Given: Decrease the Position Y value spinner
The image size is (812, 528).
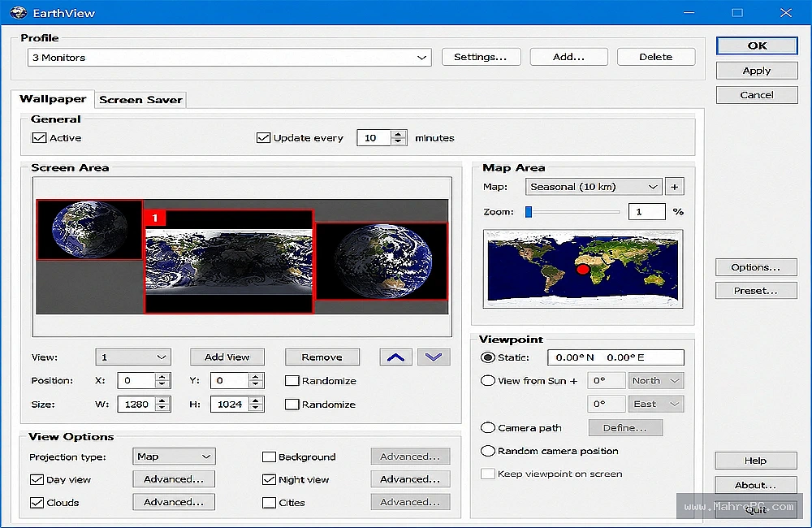Looking at the screenshot, I should coord(255,384).
